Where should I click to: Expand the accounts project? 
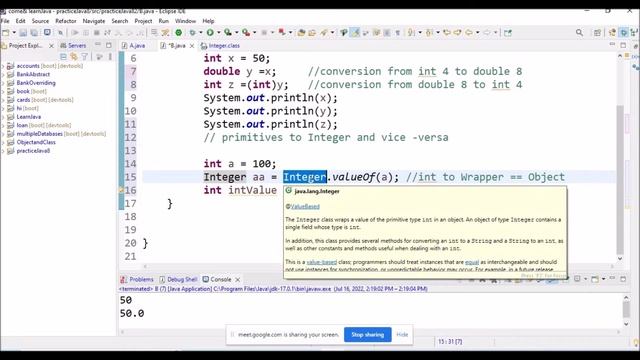point(3,66)
